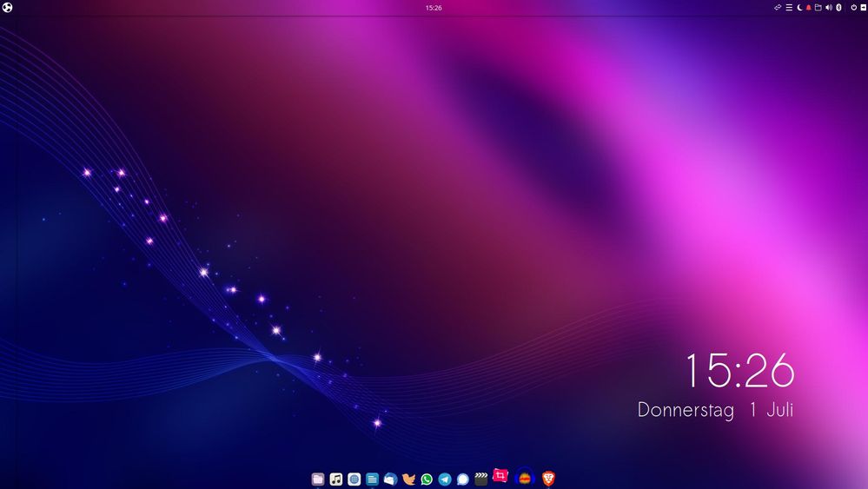Open Brave browser from the dock

(x=548, y=478)
